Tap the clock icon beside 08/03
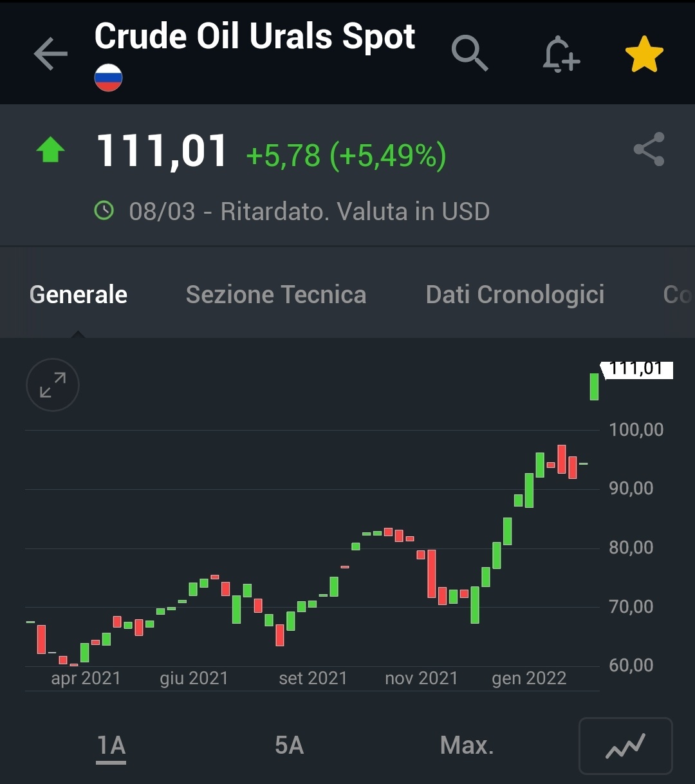The image size is (695, 784). (x=104, y=210)
